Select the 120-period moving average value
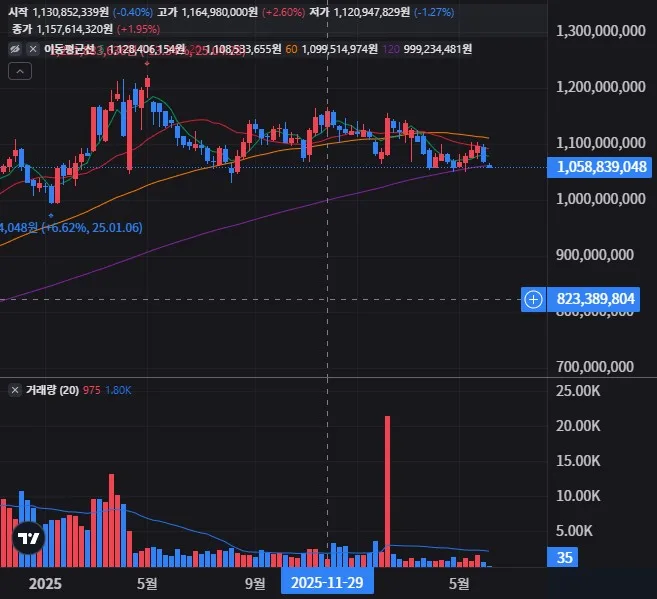657x599 pixels. (x=437, y=49)
